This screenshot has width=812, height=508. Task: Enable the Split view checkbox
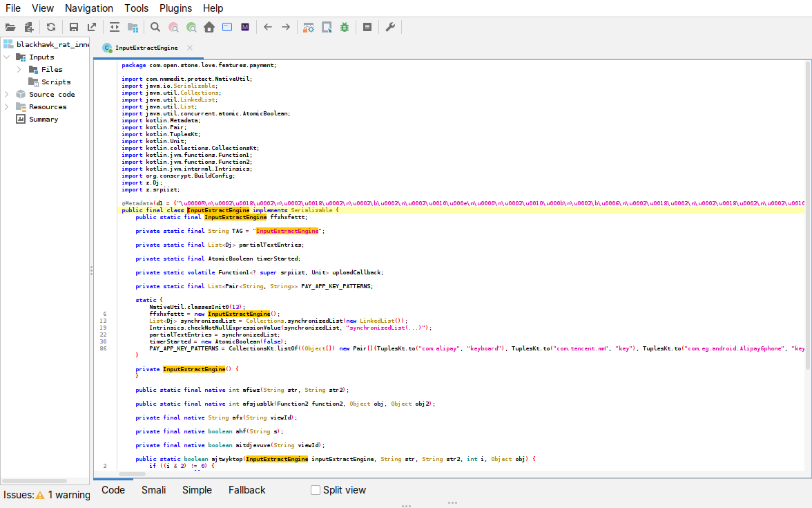click(x=316, y=490)
